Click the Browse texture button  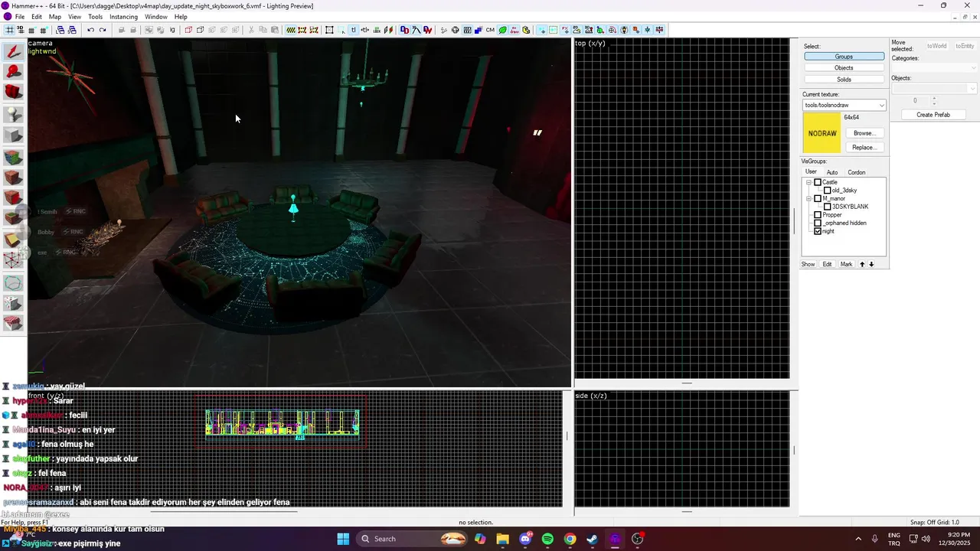864,133
